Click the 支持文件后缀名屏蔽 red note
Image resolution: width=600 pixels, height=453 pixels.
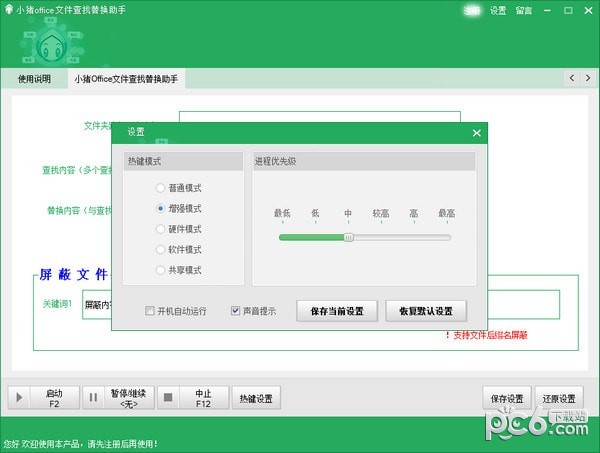pyautogui.click(x=487, y=335)
